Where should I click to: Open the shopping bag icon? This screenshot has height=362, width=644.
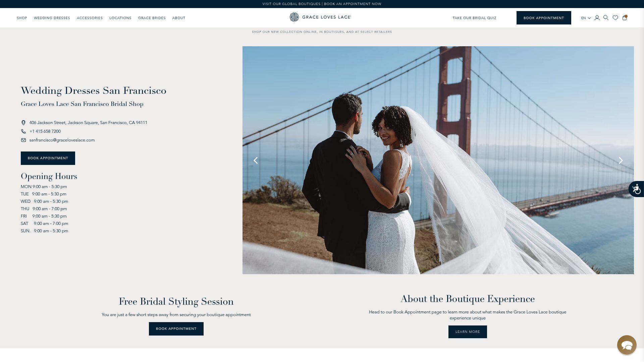click(x=625, y=18)
